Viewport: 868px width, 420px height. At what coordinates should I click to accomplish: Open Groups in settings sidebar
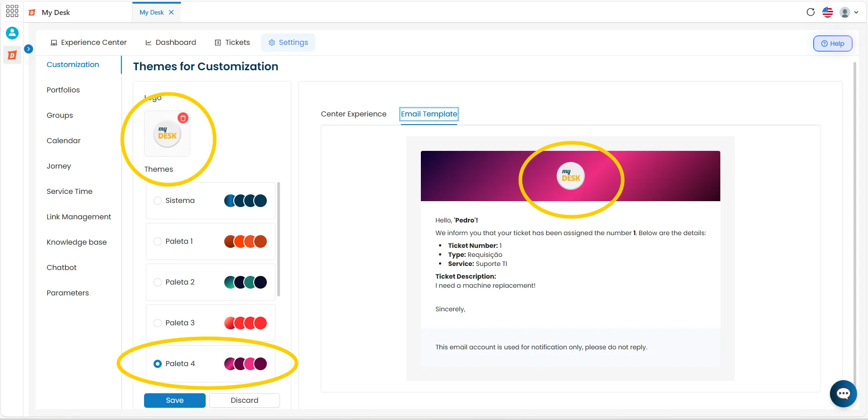pyautogui.click(x=59, y=115)
